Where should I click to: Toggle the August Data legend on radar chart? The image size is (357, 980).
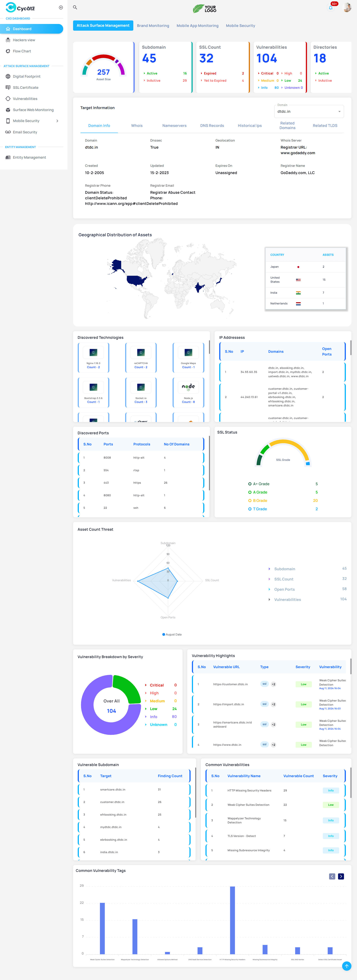172,635
